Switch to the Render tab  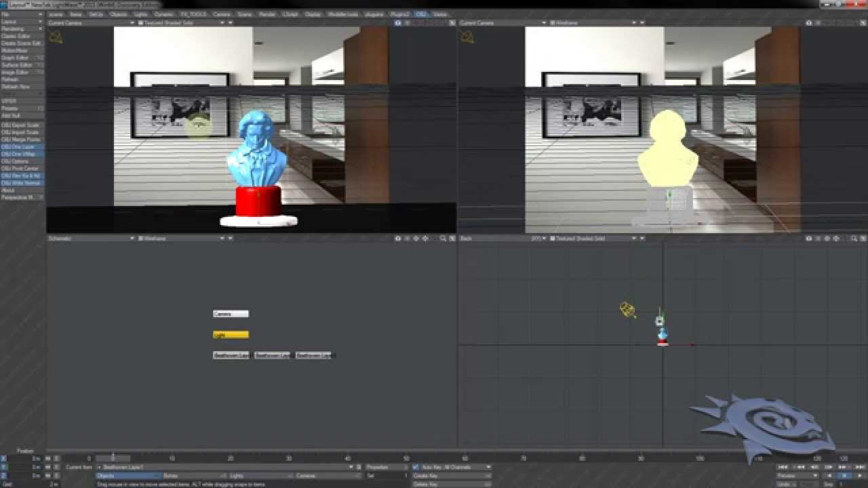point(268,14)
